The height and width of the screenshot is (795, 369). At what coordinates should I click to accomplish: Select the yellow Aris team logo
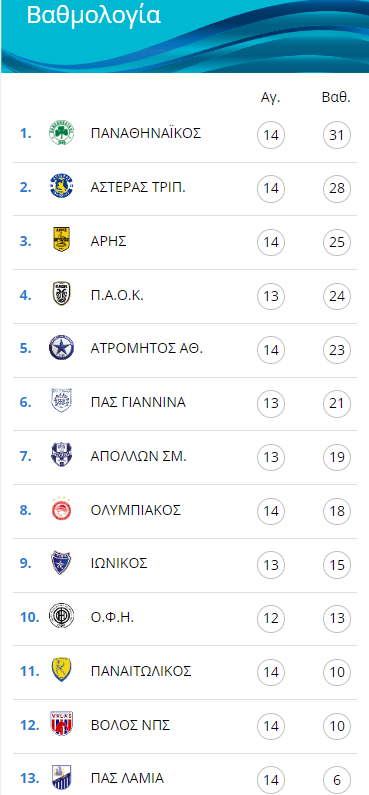click(61, 240)
